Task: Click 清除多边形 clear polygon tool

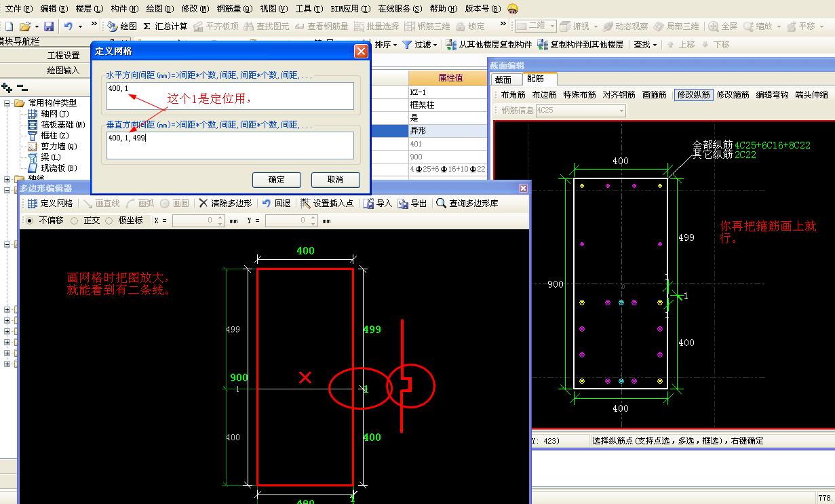Action: 225,203
